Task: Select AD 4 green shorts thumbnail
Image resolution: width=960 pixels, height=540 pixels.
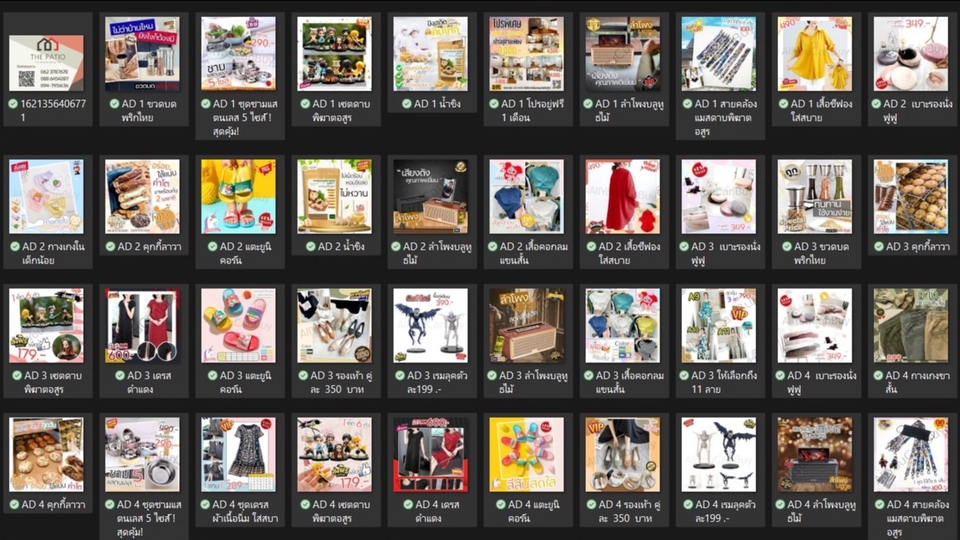Action: 910,326
